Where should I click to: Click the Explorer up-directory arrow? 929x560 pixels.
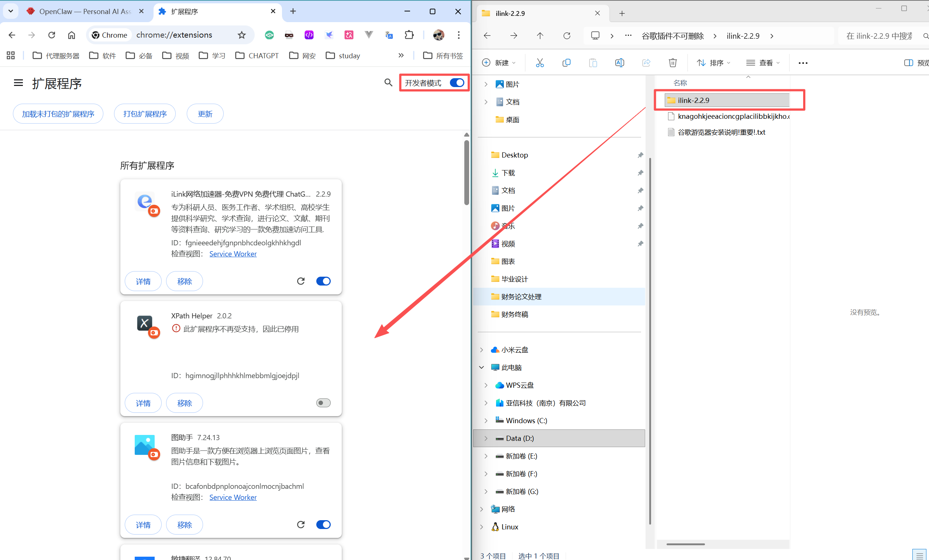click(540, 36)
